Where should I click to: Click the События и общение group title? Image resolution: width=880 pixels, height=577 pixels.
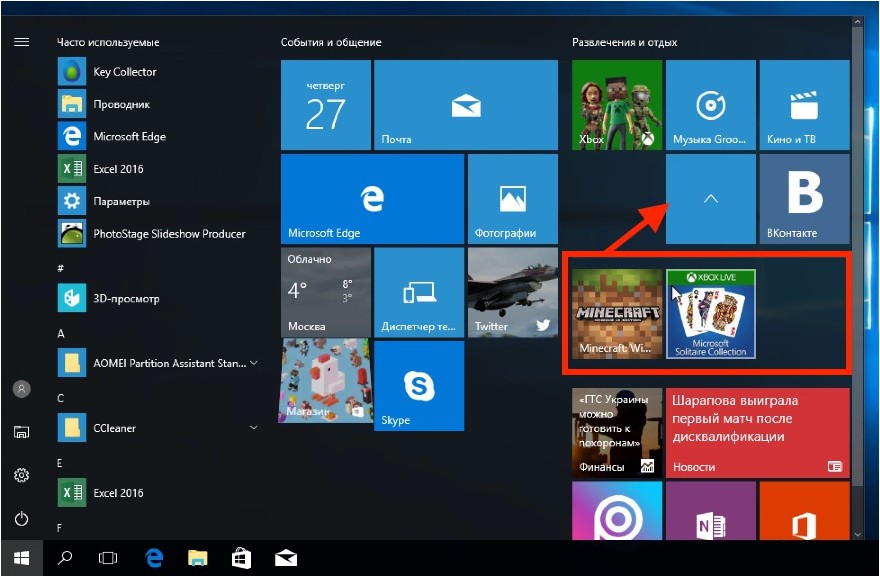pos(331,42)
